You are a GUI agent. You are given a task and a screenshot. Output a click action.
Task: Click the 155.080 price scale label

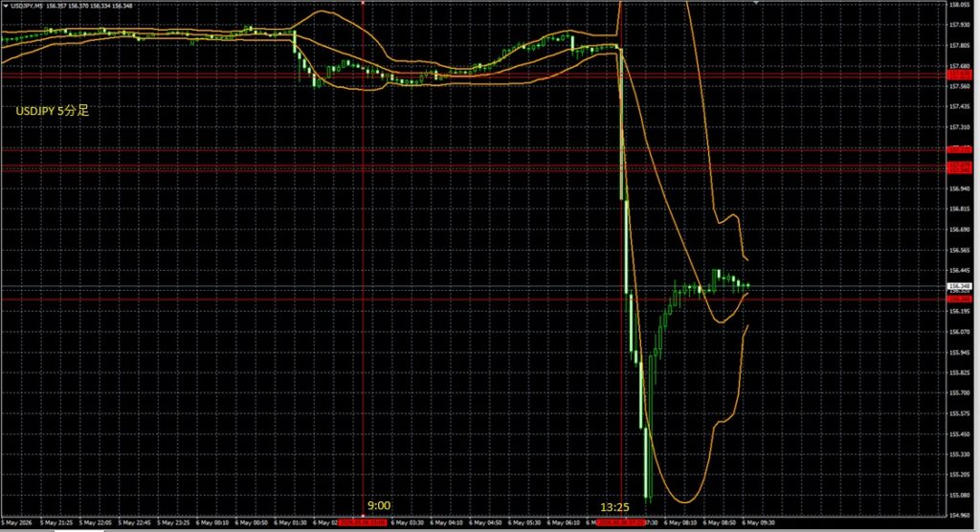[959, 495]
